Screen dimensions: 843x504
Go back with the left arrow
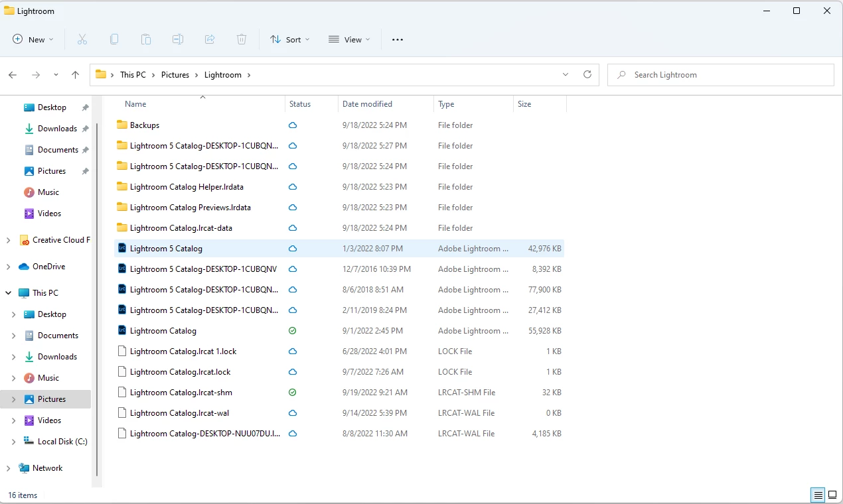pyautogui.click(x=13, y=75)
